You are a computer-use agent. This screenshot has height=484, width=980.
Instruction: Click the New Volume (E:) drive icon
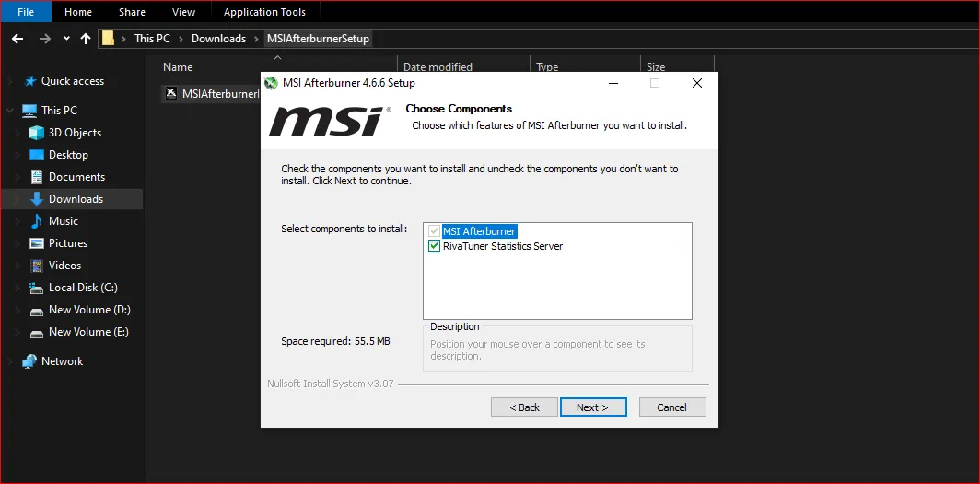[37, 333]
